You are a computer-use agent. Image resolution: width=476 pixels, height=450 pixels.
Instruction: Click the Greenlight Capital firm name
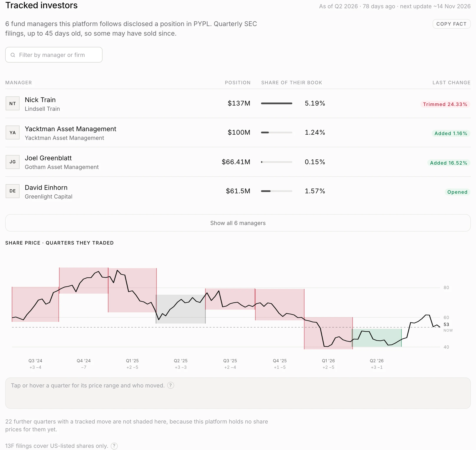pyautogui.click(x=48, y=197)
